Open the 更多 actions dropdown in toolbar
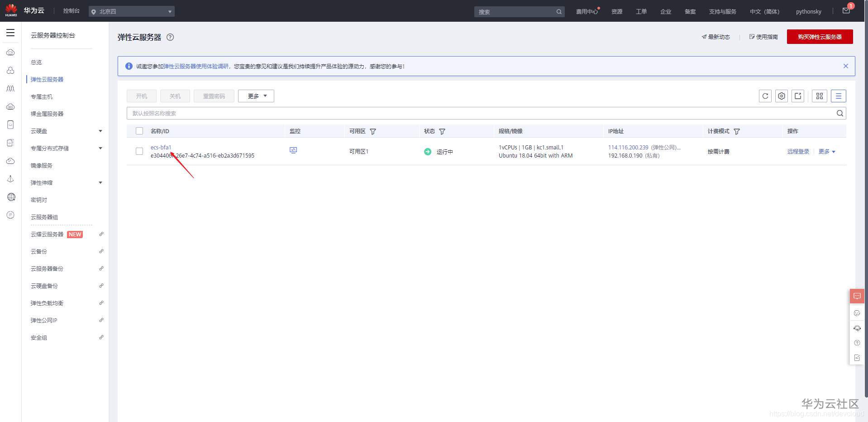Screen dimensions: 868x422 tap(256, 96)
